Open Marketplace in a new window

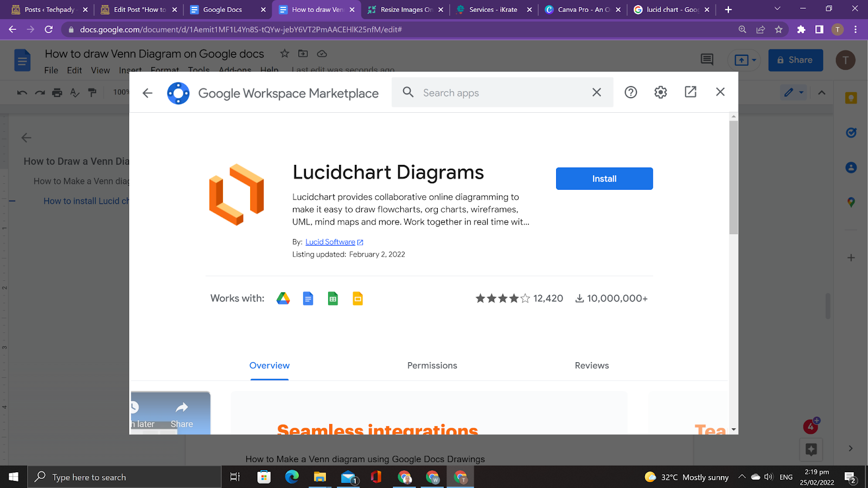click(691, 92)
